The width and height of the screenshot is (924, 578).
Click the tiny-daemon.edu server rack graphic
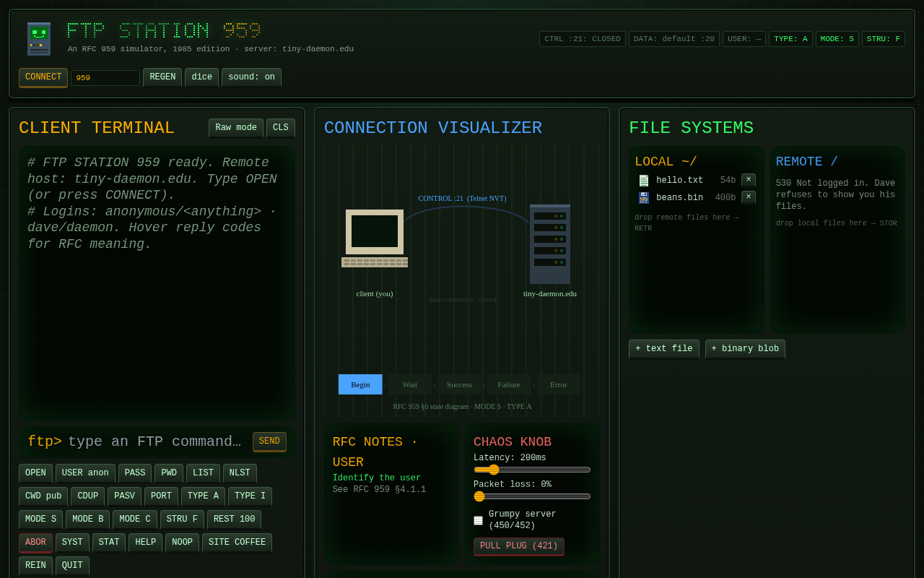tap(550, 244)
